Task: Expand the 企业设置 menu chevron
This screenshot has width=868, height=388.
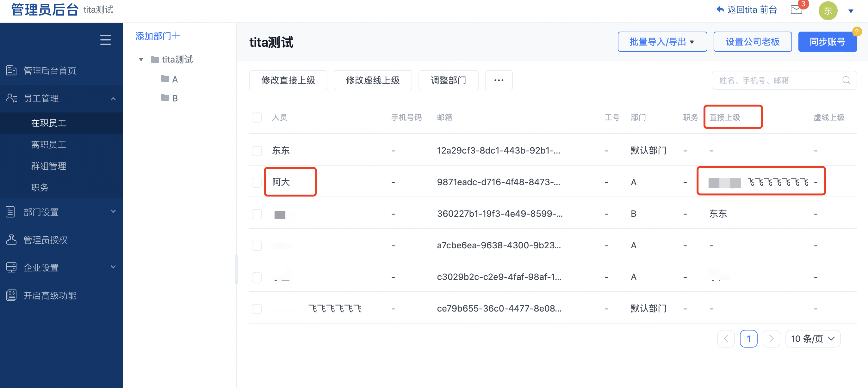Action: click(x=113, y=267)
